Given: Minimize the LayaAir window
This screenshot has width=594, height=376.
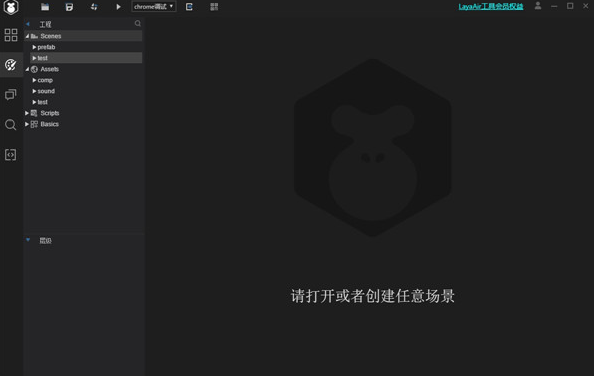Looking at the screenshot, I should pos(554,6).
